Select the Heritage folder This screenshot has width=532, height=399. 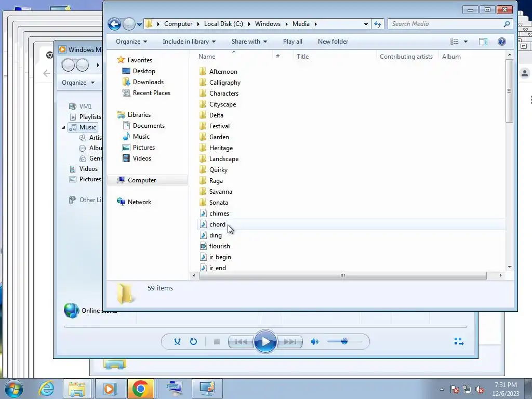pyautogui.click(x=221, y=148)
